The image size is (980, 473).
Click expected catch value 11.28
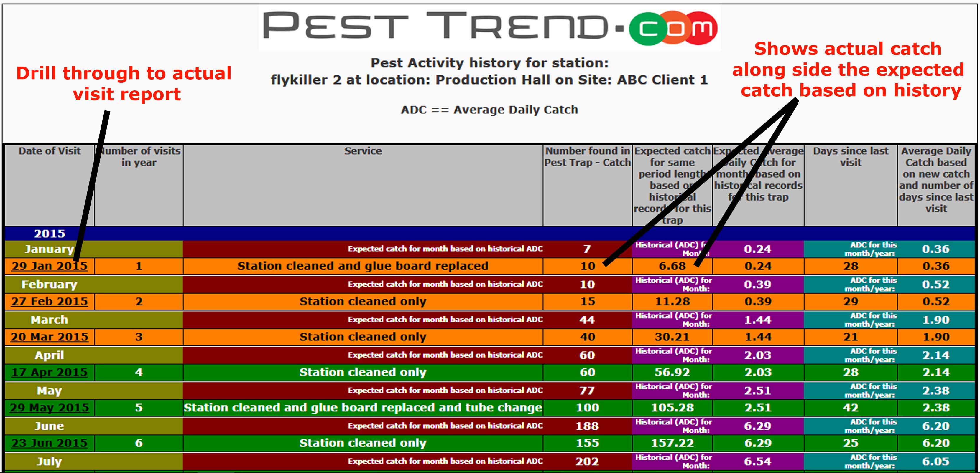point(672,301)
